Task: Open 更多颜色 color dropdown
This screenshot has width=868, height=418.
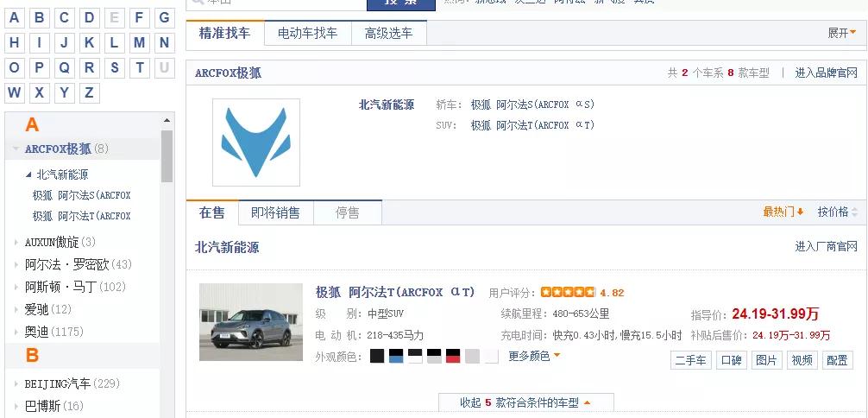Action: coord(534,356)
